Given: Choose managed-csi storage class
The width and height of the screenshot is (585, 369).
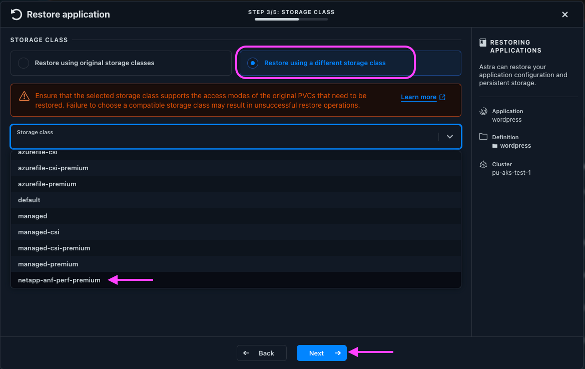Looking at the screenshot, I should [x=236, y=232].
